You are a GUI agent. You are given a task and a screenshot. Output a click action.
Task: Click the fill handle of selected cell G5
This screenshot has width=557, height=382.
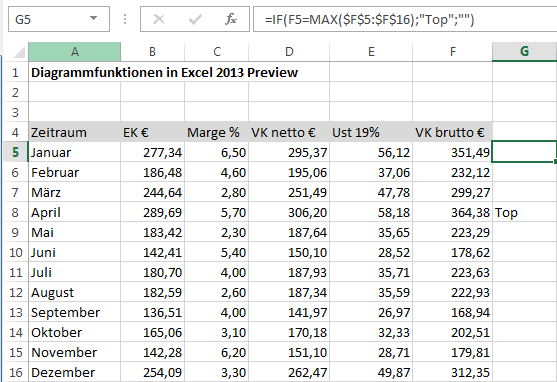(x=555, y=162)
